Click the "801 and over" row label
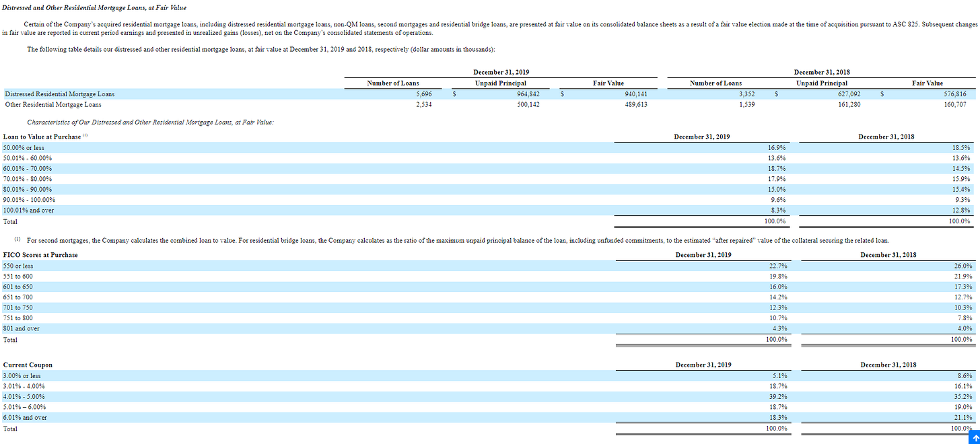980x444 pixels. [21, 329]
